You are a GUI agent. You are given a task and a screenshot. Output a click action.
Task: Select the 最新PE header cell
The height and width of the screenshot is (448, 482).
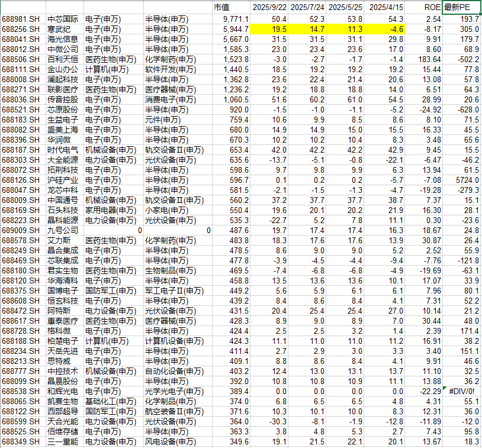[461, 7]
